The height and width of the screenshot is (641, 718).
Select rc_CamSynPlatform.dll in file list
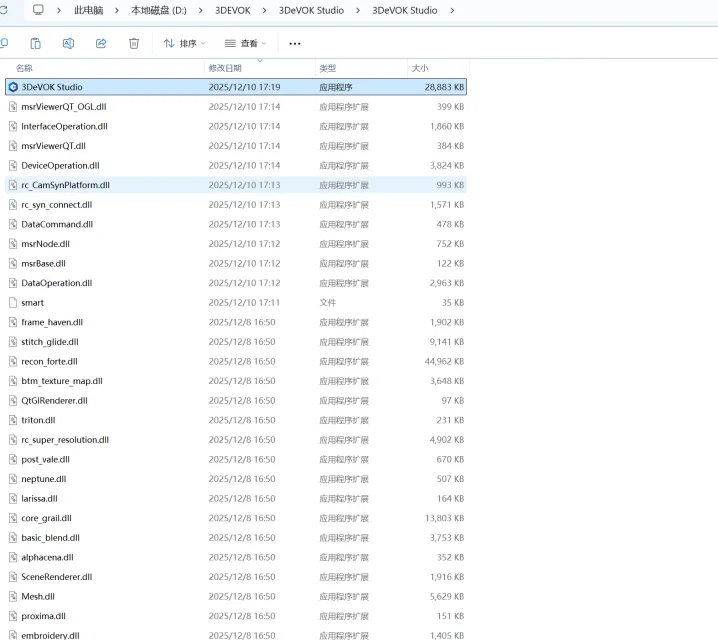(65, 185)
